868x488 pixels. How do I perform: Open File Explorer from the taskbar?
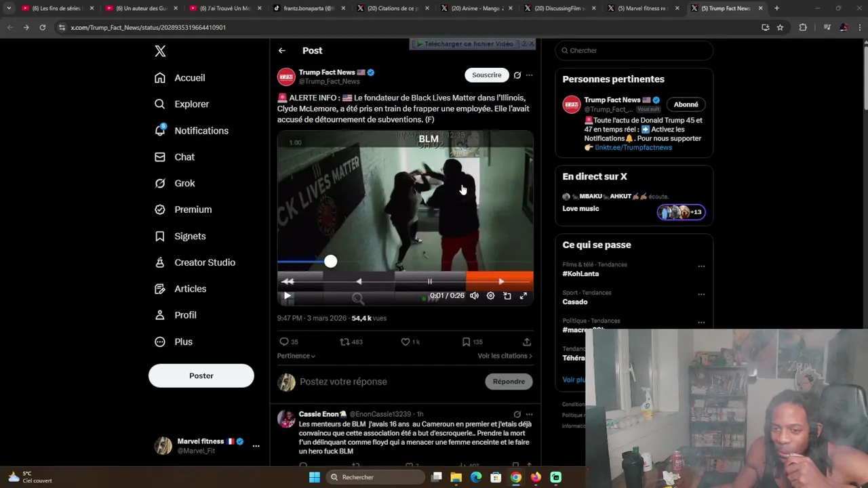[x=456, y=477]
